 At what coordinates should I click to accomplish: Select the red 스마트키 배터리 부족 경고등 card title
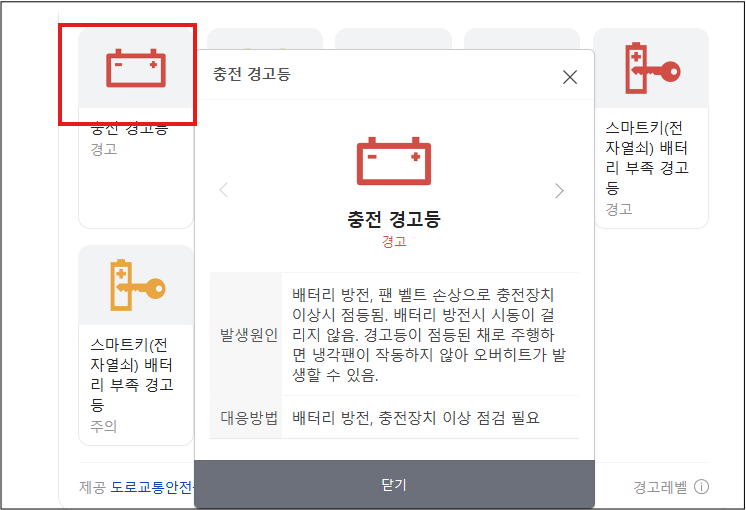pos(647,158)
